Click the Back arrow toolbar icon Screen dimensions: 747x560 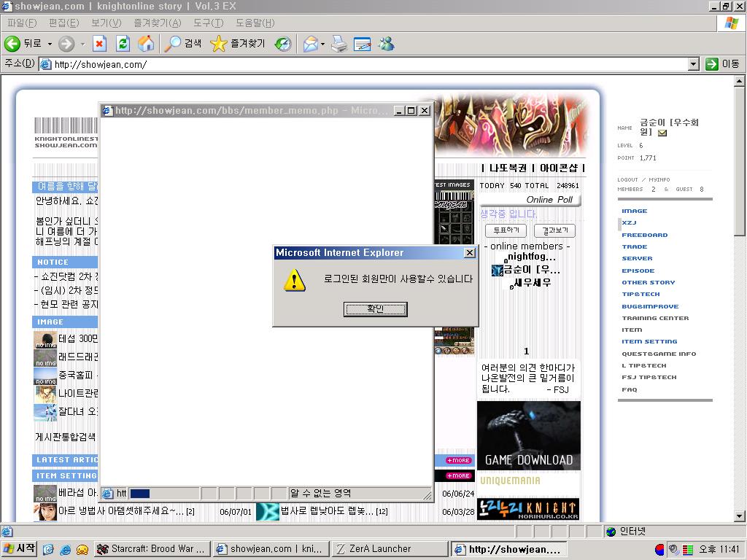(x=12, y=44)
